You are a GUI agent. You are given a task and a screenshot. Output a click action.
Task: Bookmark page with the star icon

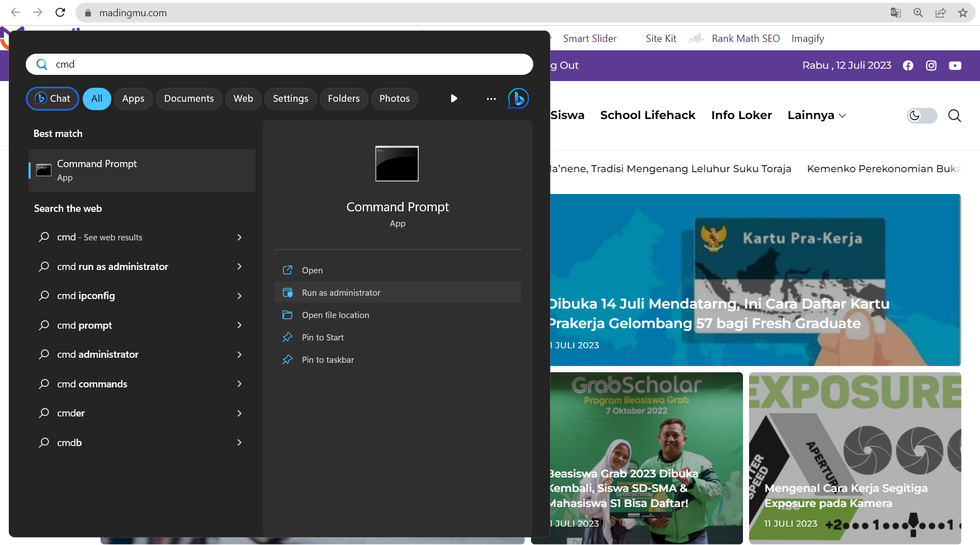(x=963, y=13)
